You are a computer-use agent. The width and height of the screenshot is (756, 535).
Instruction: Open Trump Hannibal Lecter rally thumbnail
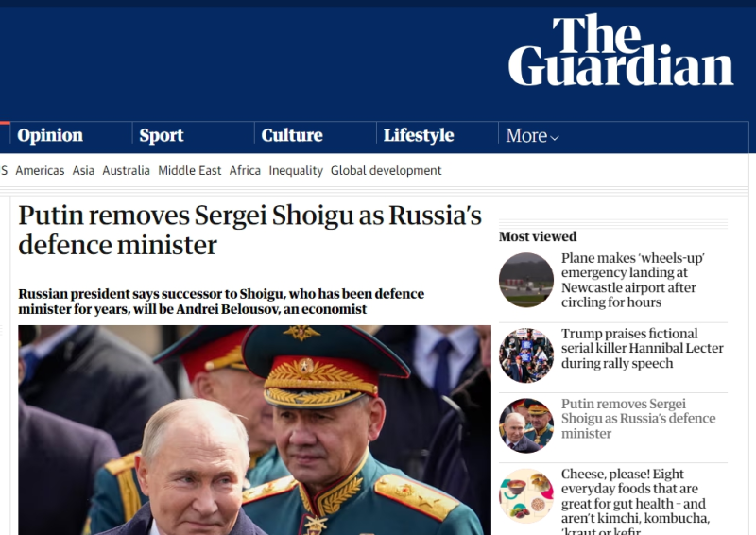pos(526,355)
